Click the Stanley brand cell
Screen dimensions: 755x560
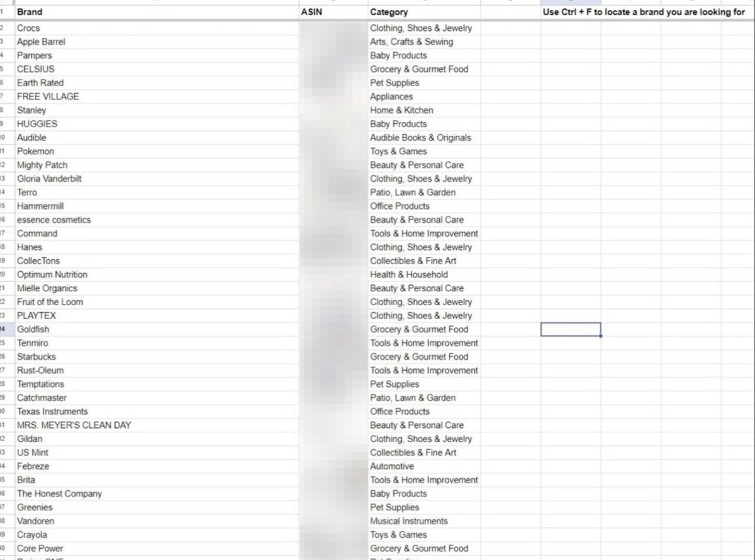click(155, 110)
